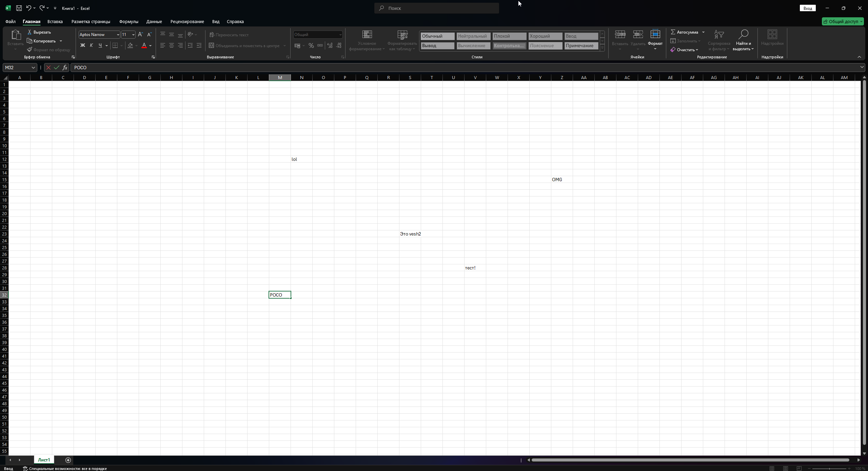
Task: Click Очистить clear button
Action: pos(684,50)
